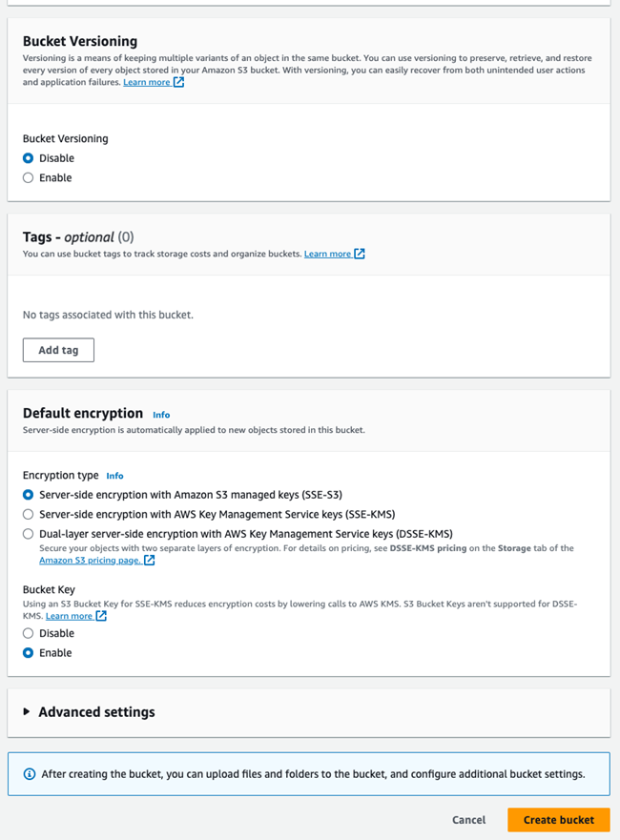Click external link icon in Bucket Key description
The width and height of the screenshot is (620, 840).
(x=101, y=616)
